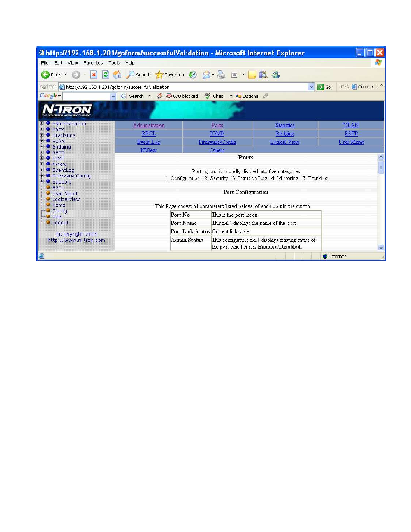Image resolution: width=411 pixels, height=532 pixels.
Task: Open the Tools menu
Action: [x=114, y=63]
